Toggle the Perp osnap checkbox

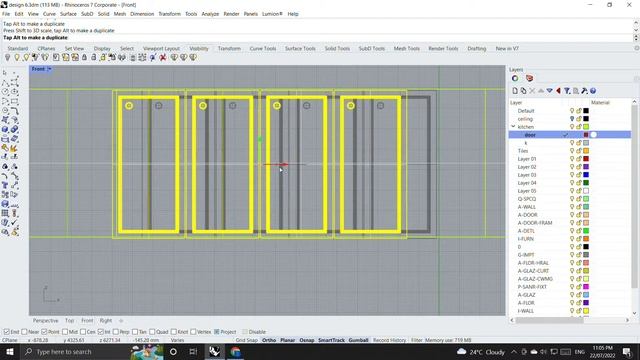[x=116, y=332]
